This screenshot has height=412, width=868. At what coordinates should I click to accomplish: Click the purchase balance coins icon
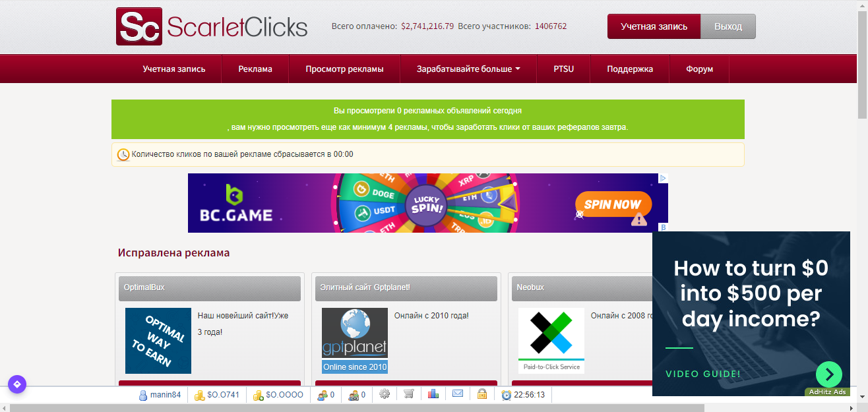tap(259, 395)
